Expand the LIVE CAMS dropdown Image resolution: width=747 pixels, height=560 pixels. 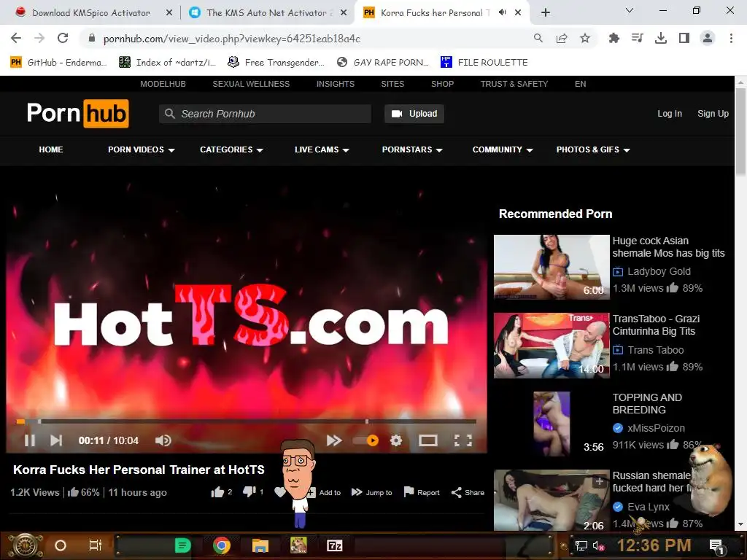click(x=322, y=149)
